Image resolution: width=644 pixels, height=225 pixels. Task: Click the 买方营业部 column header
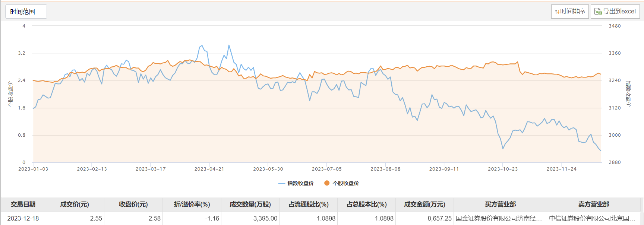pyautogui.click(x=500, y=205)
